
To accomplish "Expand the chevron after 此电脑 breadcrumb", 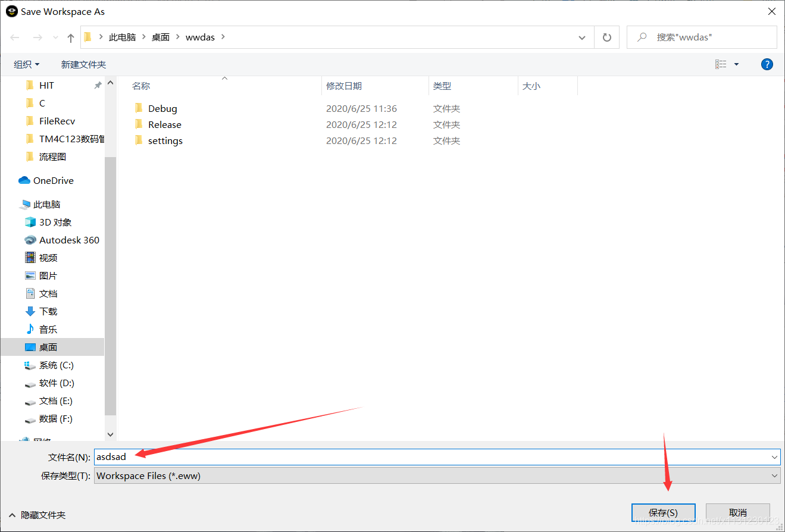I will 143,37.
